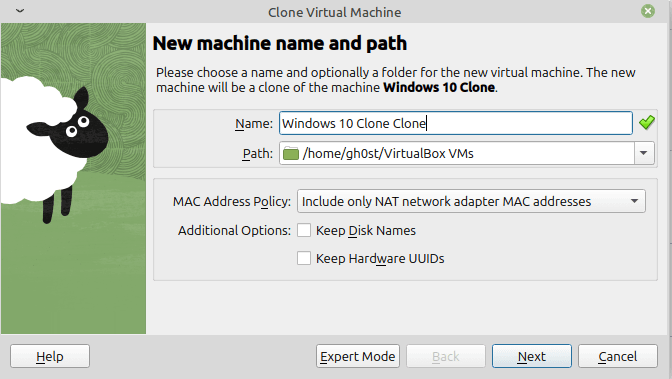Click the folder icon in Path field
The width and height of the screenshot is (672, 379).
coord(291,153)
